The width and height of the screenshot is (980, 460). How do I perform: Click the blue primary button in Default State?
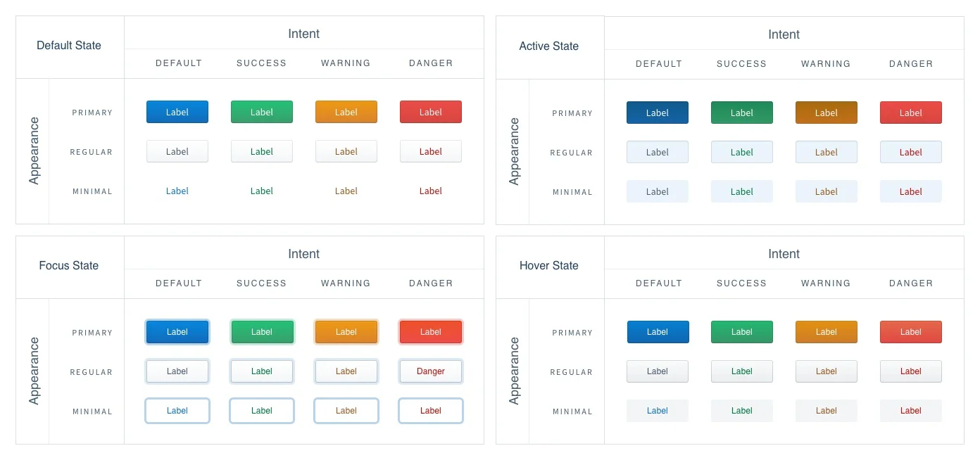click(x=177, y=112)
